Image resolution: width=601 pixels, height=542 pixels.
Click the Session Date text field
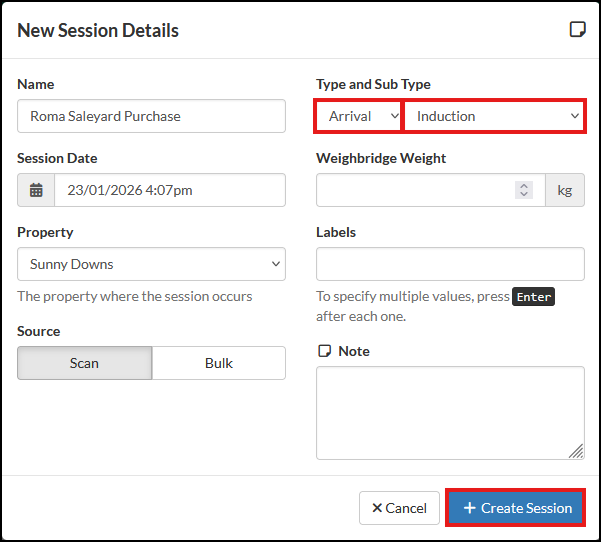point(169,190)
